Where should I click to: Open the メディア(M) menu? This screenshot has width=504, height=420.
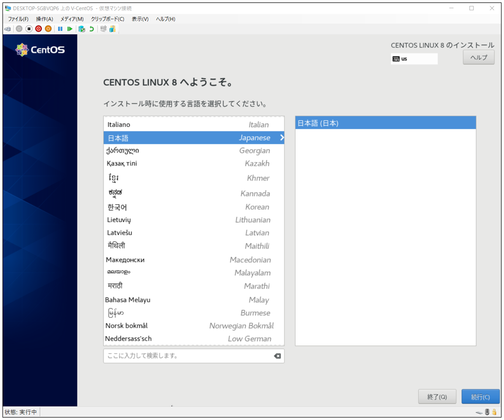72,19
